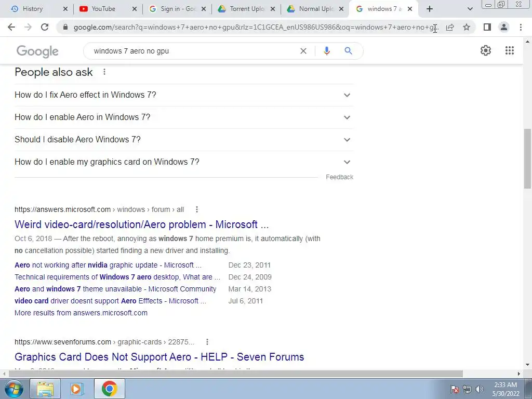Click the horizontal scrollbar thumb

(236, 374)
